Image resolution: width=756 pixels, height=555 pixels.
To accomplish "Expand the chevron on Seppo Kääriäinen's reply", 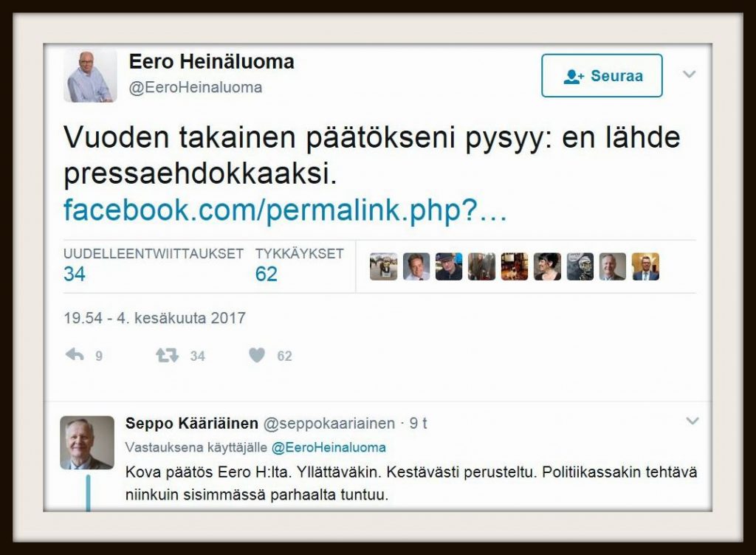I will 693,421.
